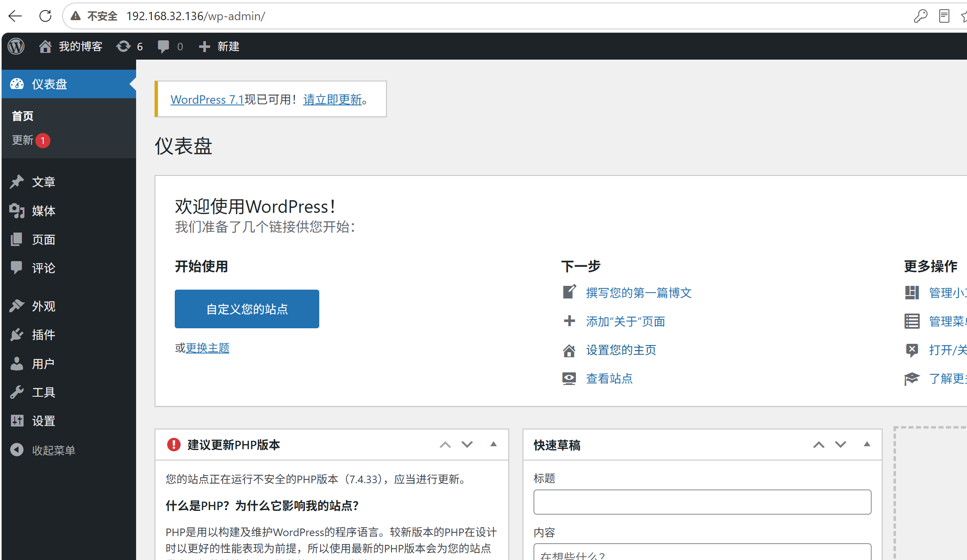Click the 我的博客 site name

[x=81, y=46]
